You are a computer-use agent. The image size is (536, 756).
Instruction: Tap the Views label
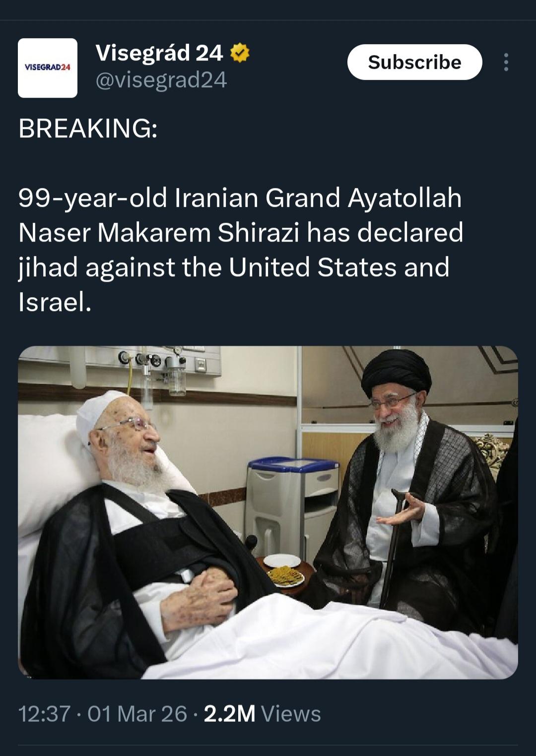pos(291,714)
